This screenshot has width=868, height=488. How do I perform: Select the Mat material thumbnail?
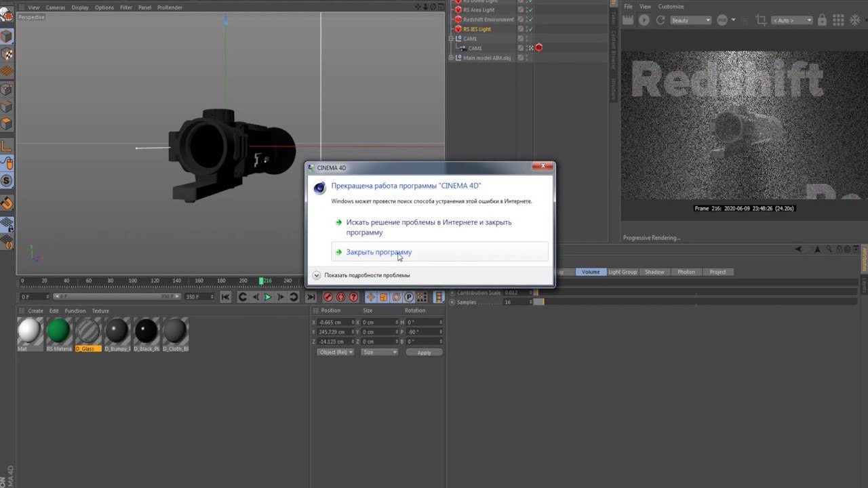click(29, 335)
